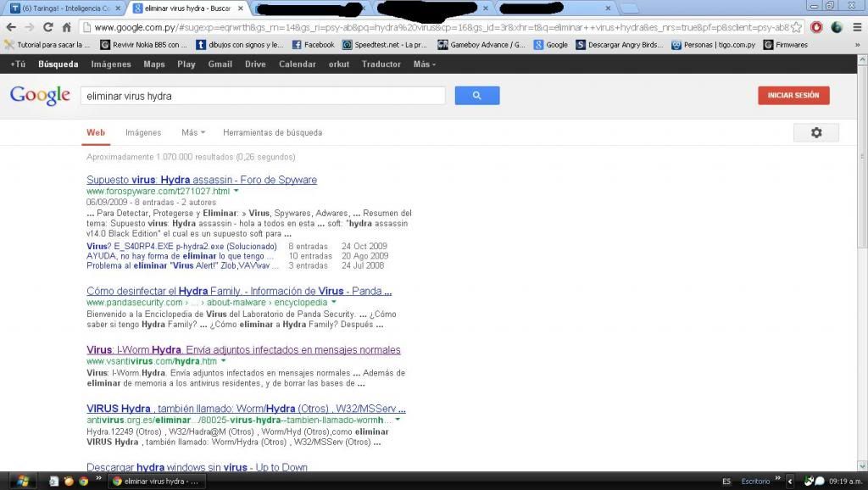Click the ES language indicator in taskbar
This screenshot has width=868, height=490.
[x=726, y=482]
